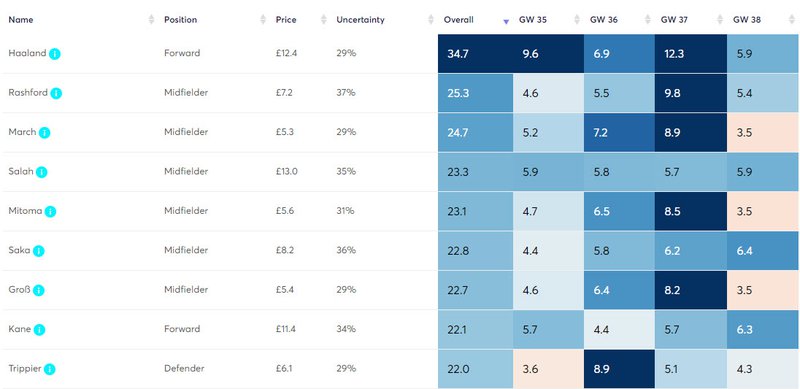Screen dimensions: 800x389
Task: Sort by the GW 35 column header
Action: point(535,20)
